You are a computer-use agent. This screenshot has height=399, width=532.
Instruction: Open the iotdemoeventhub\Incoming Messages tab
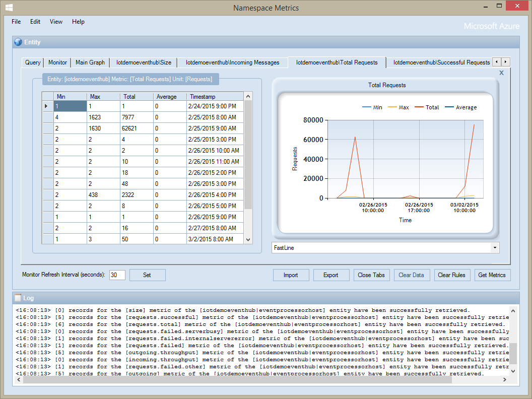[x=232, y=62]
